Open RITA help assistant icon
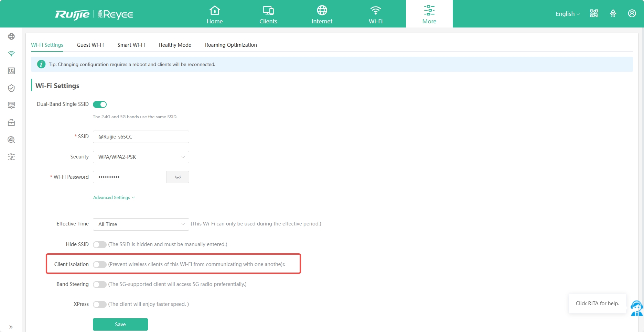Viewport: 644px width, 332px height. click(636, 308)
